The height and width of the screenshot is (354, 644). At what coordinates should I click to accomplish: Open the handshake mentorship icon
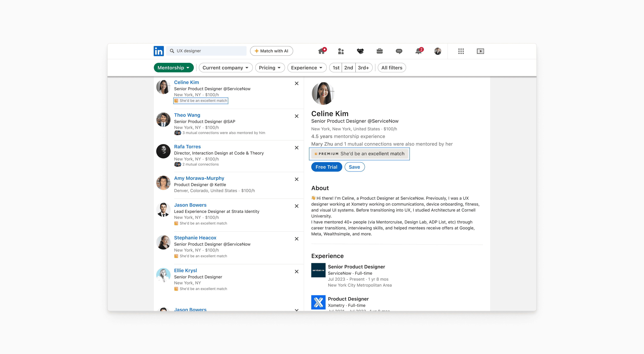360,51
